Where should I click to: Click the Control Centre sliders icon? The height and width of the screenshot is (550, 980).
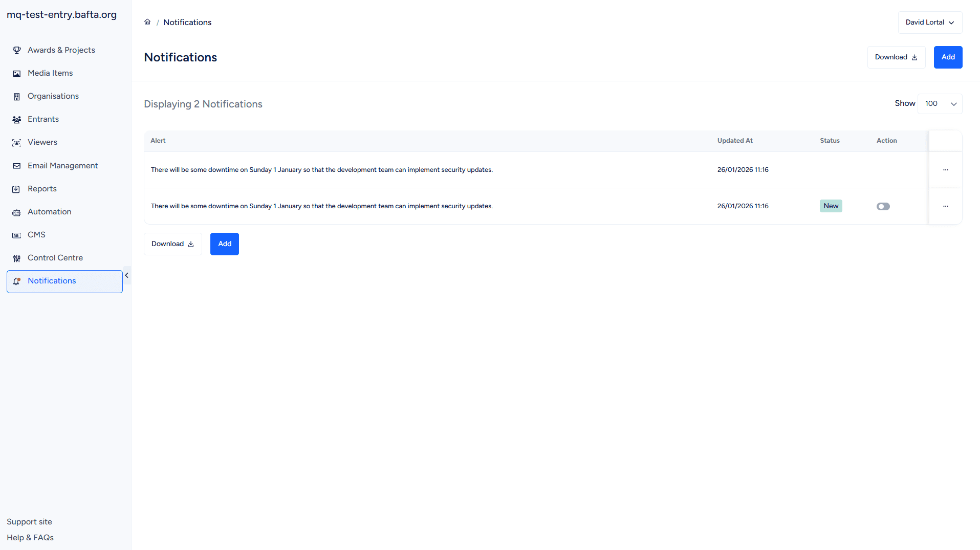(x=17, y=258)
